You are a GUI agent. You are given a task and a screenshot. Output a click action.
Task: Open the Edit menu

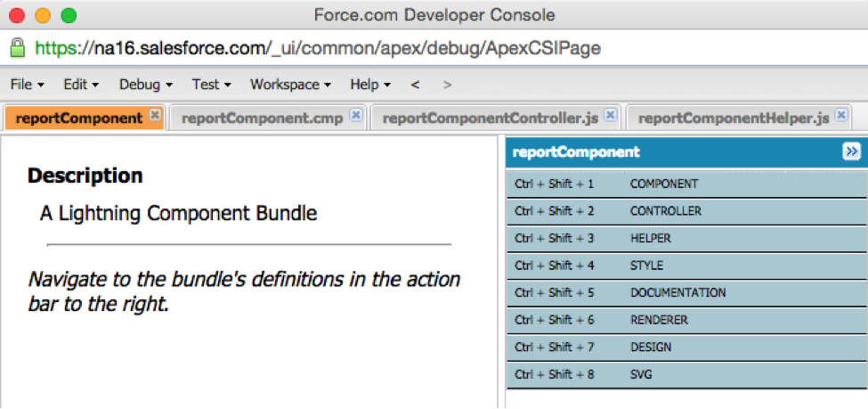click(81, 85)
